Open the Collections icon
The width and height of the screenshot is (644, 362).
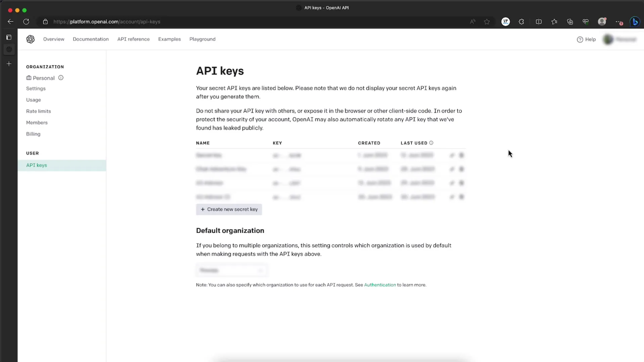570,21
